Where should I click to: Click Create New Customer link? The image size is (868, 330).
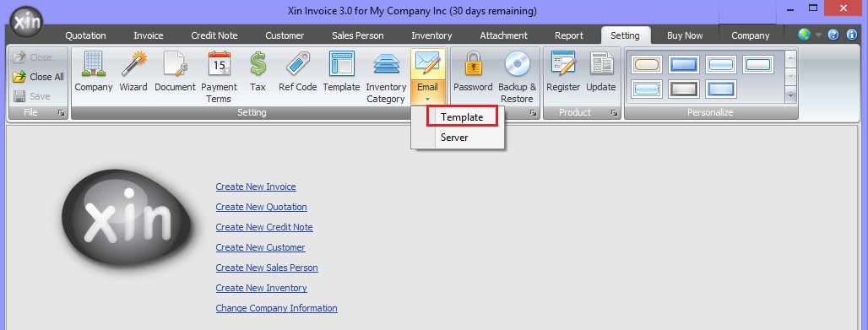point(260,247)
